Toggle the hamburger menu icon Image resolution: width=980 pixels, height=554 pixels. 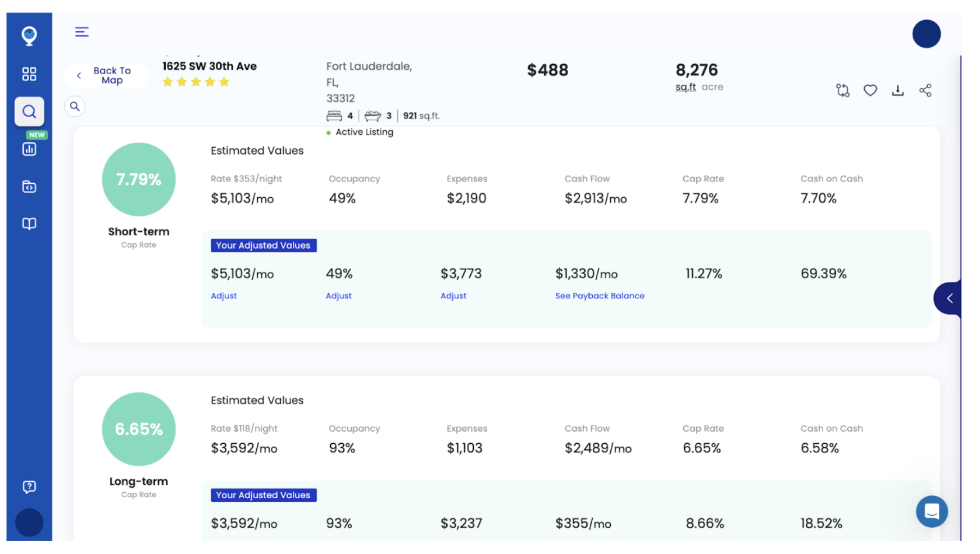pyautogui.click(x=82, y=32)
